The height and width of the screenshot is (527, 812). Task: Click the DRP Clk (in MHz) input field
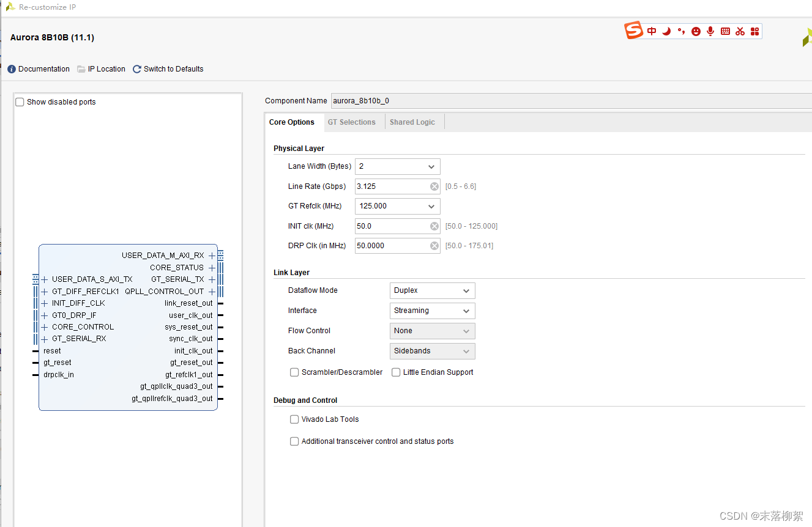[x=397, y=246]
